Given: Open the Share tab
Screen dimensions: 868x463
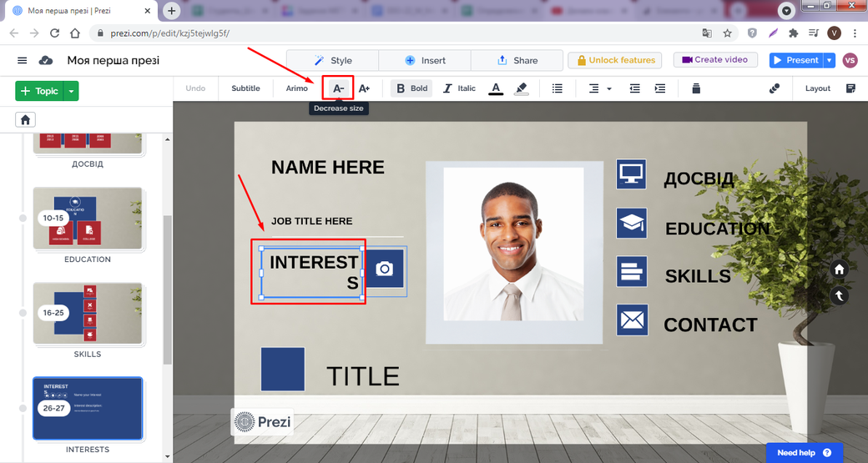Looking at the screenshot, I should (x=517, y=60).
